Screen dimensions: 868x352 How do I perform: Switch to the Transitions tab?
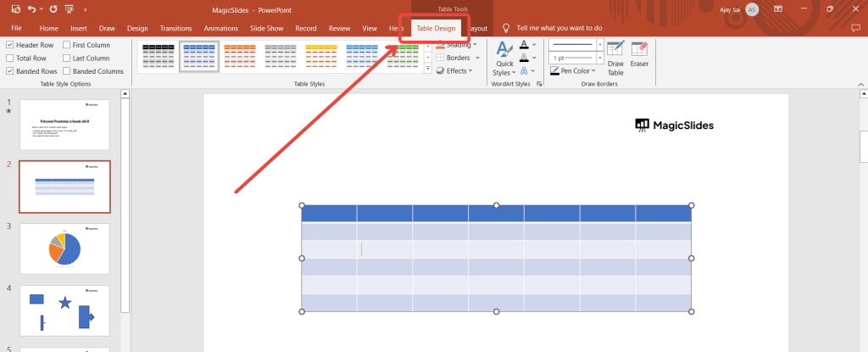(x=176, y=28)
